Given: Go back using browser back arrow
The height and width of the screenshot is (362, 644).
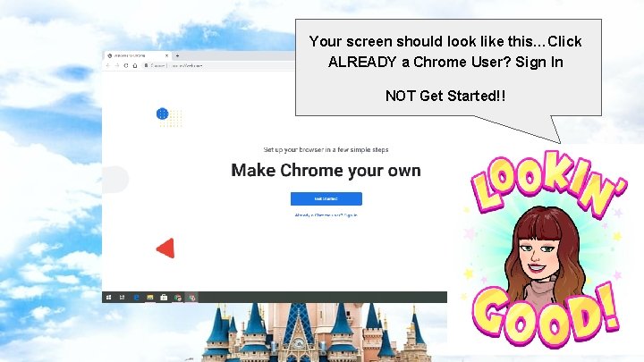Looking at the screenshot, I should pyautogui.click(x=108, y=65).
